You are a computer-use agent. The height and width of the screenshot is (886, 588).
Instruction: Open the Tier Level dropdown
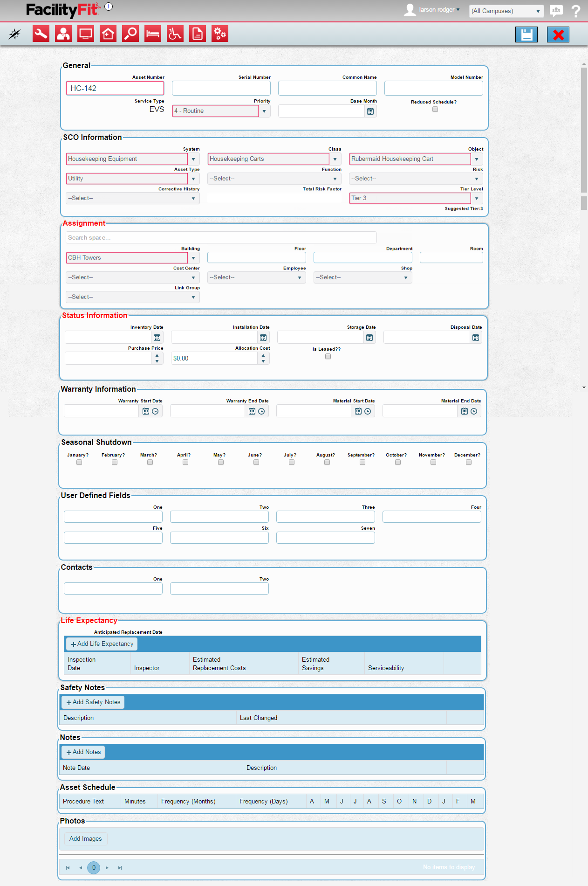click(x=477, y=198)
